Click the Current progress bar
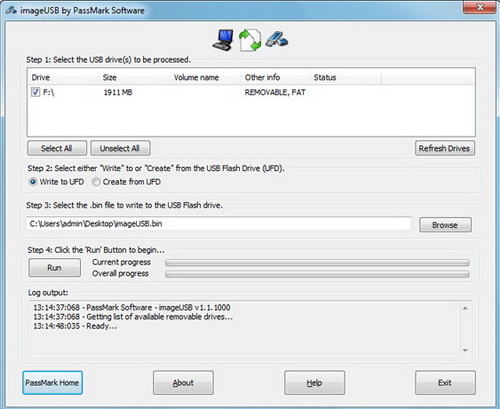The image size is (500, 409). point(317,263)
